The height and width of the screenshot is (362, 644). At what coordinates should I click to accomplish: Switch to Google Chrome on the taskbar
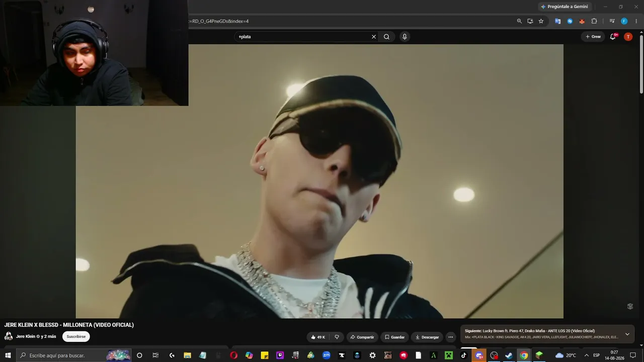pyautogui.click(x=524, y=355)
